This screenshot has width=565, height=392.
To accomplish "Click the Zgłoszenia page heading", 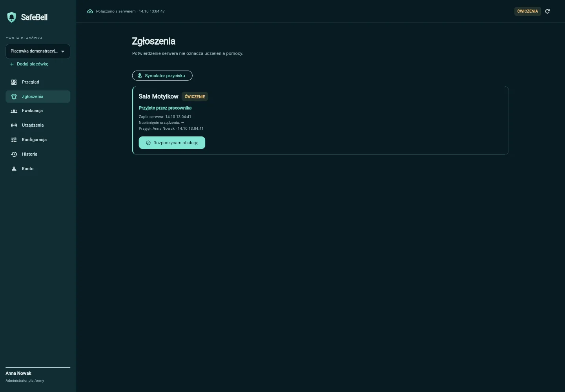I will (154, 42).
